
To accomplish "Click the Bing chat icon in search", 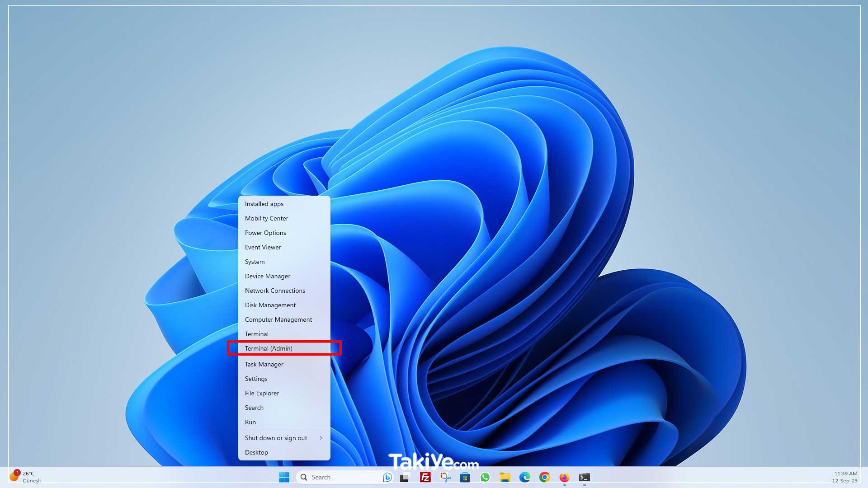I will point(387,477).
